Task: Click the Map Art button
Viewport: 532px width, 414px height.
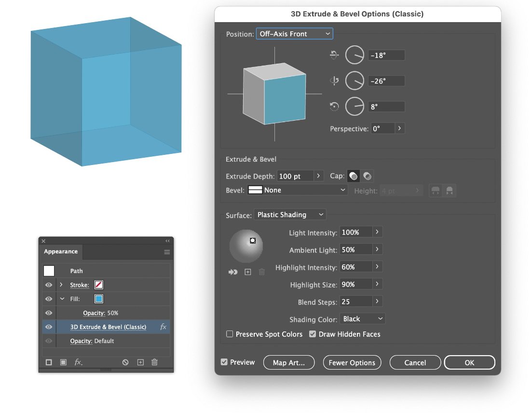Action: click(289, 362)
